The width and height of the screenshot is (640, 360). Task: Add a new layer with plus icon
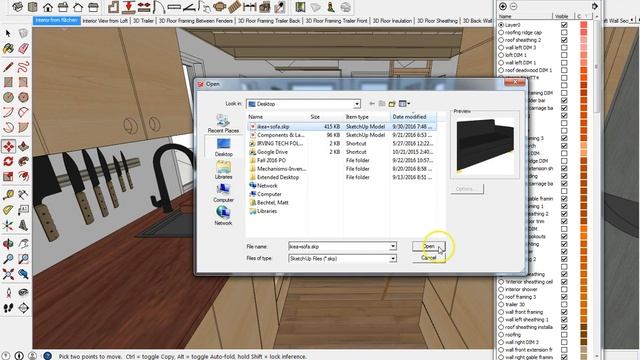click(x=503, y=6)
